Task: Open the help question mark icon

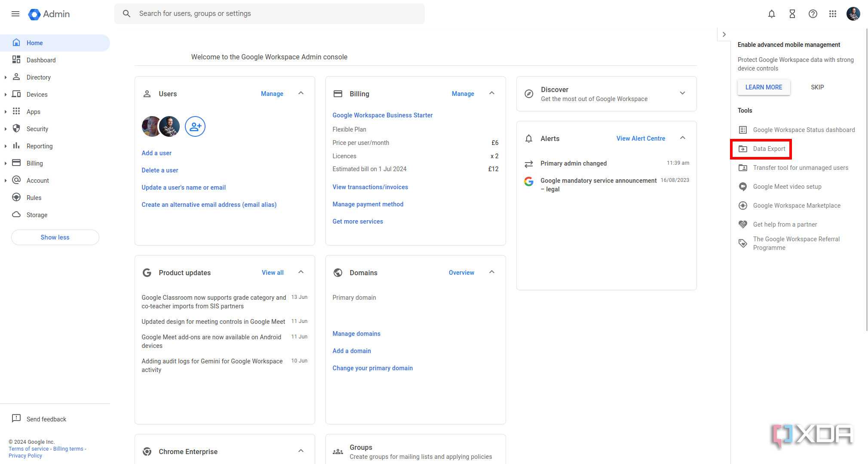Action: (x=813, y=14)
